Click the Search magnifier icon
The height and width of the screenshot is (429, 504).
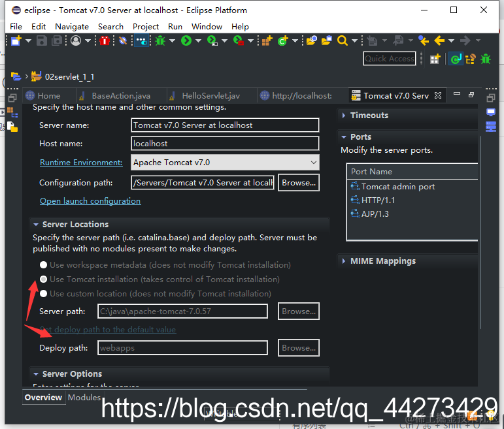343,40
